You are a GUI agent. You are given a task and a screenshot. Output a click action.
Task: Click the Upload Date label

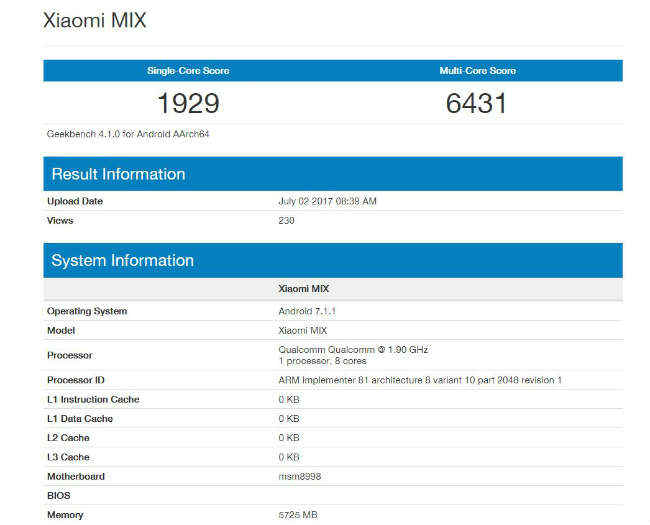[x=75, y=201]
